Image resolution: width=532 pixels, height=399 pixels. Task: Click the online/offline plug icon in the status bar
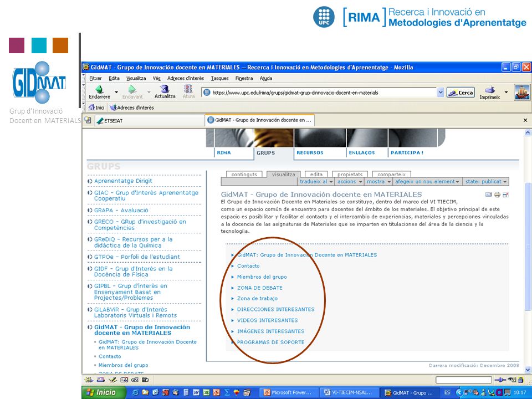[500, 380]
